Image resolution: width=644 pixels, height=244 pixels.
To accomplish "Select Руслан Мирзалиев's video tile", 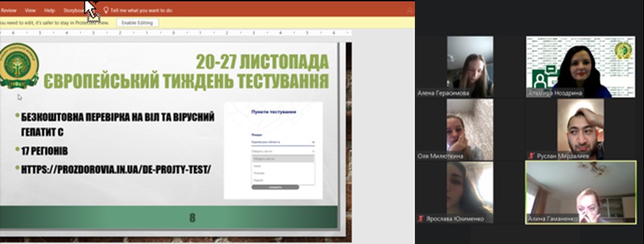I will [x=580, y=129].
